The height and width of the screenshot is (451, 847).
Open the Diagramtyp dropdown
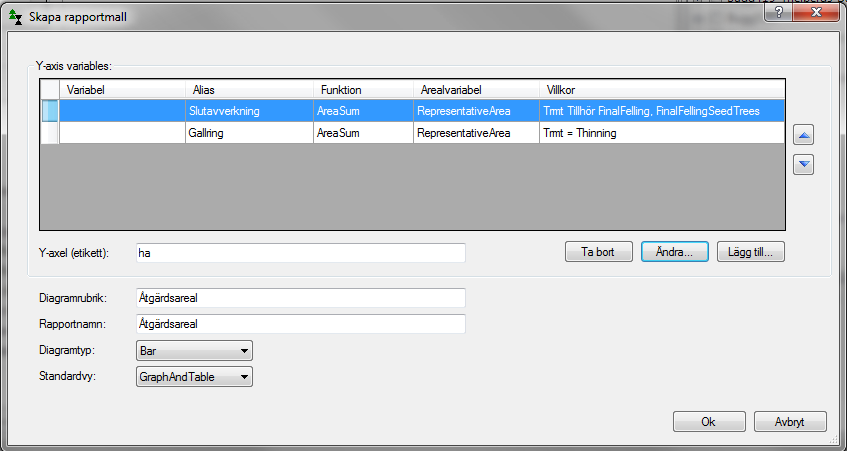[x=193, y=351]
